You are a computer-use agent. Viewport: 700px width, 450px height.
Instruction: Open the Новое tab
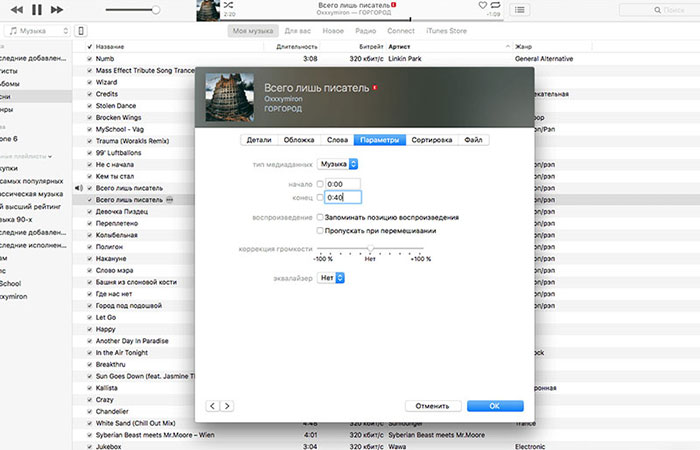[x=333, y=31]
